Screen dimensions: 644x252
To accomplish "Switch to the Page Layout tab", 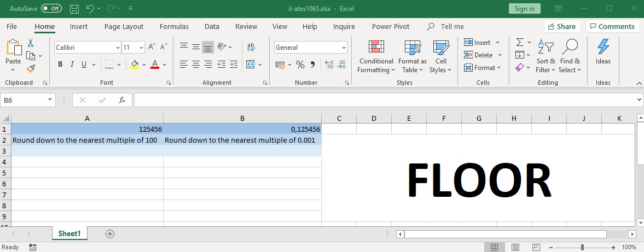I will click(124, 26).
